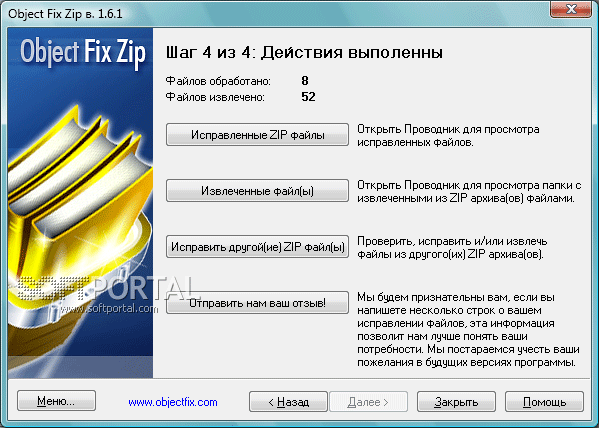Open the Меню... button
599x428 pixels.
(x=56, y=401)
